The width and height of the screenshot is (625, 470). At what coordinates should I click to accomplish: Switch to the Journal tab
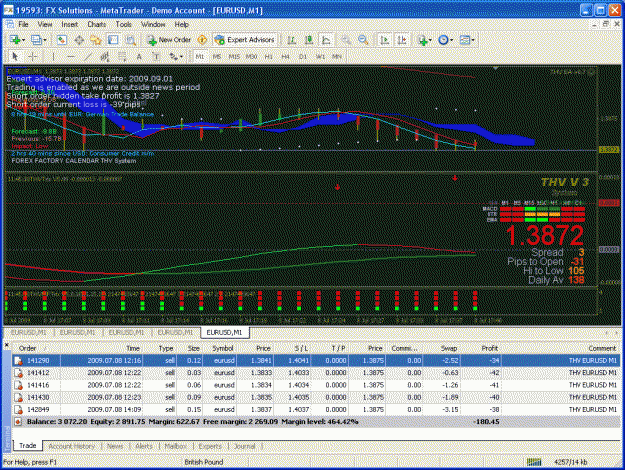coord(244,446)
